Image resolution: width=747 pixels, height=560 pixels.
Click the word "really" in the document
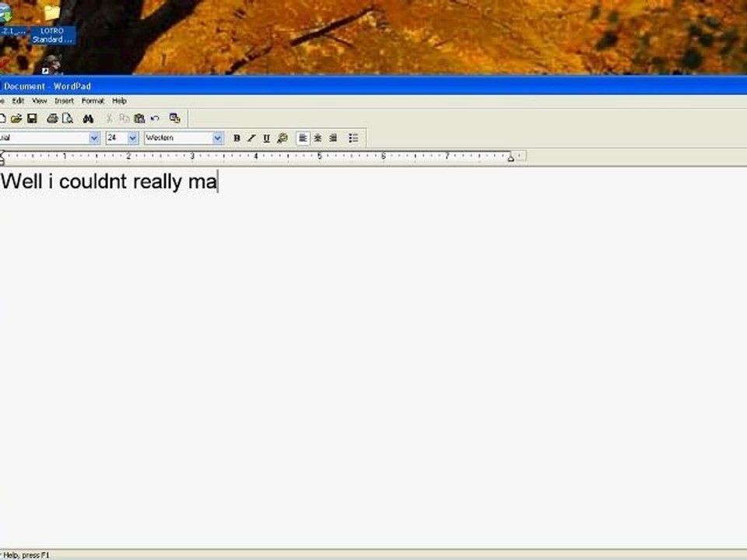pos(158,184)
